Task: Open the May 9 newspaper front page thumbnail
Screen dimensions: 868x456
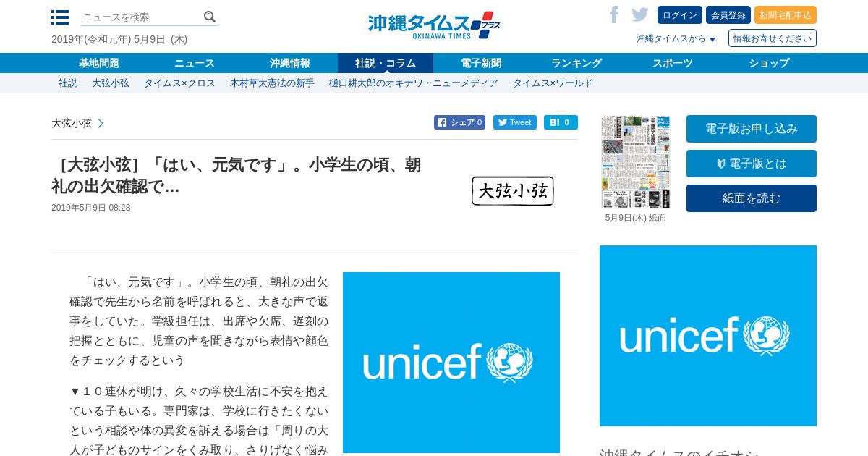Action: click(636, 162)
